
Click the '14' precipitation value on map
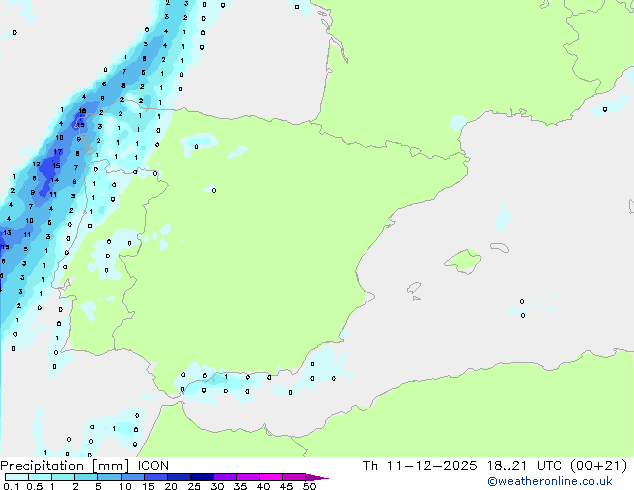pyautogui.click(x=55, y=180)
